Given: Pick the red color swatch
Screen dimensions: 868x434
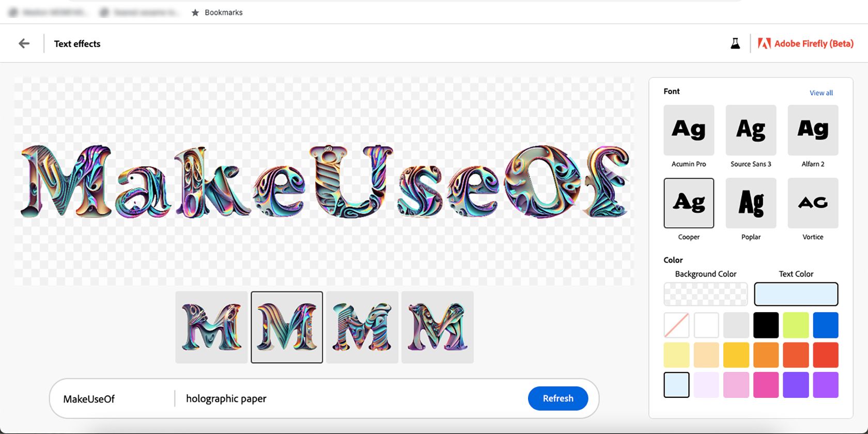Looking at the screenshot, I should 826,355.
